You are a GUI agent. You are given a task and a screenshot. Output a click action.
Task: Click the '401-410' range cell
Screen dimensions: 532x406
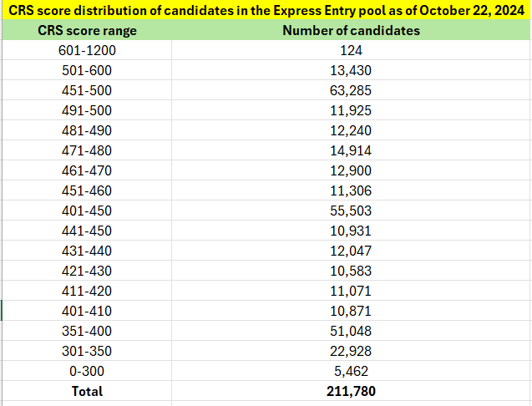87,311
